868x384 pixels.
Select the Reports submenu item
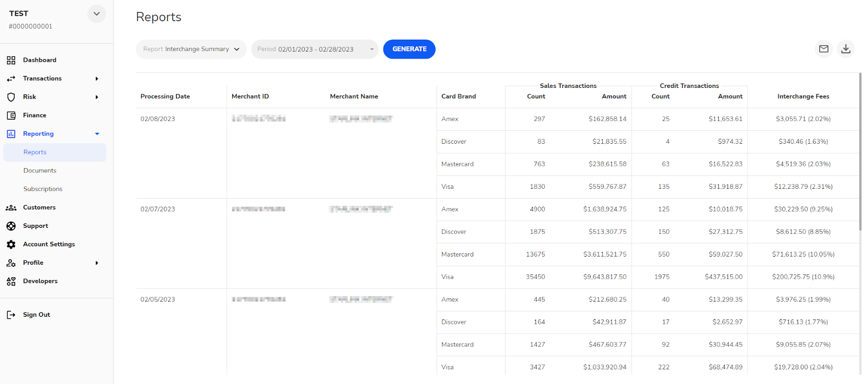(35, 152)
